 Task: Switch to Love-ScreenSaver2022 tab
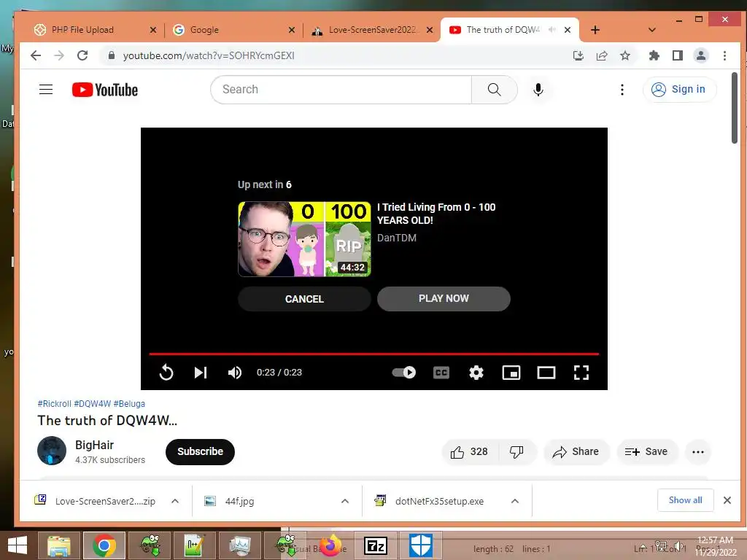(372, 29)
